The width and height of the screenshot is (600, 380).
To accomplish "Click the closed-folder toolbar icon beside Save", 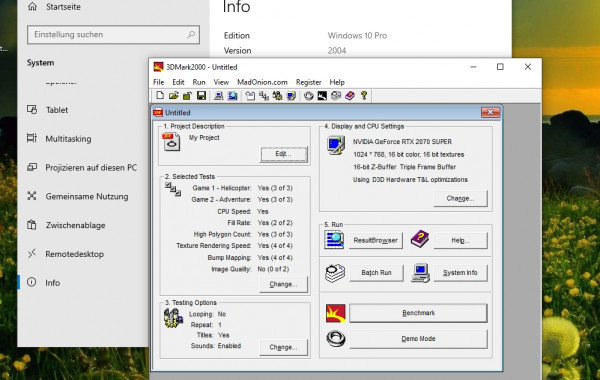I will click(187, 95).
